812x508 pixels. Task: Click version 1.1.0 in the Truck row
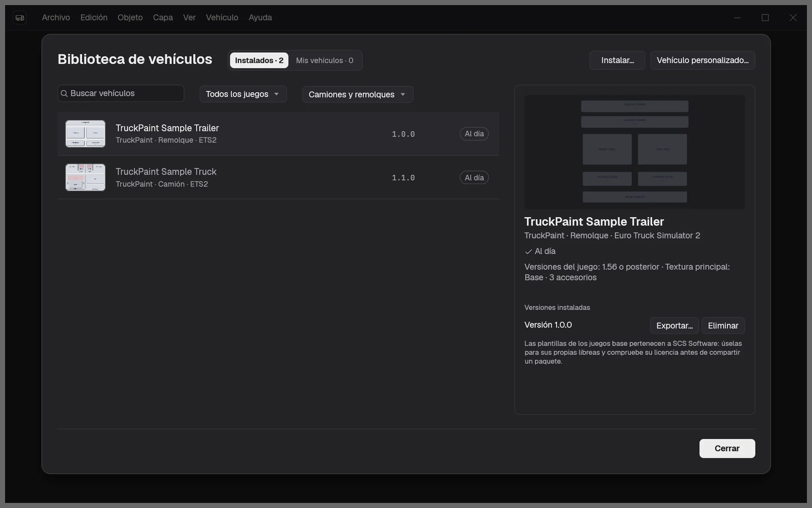coord(403,178)
